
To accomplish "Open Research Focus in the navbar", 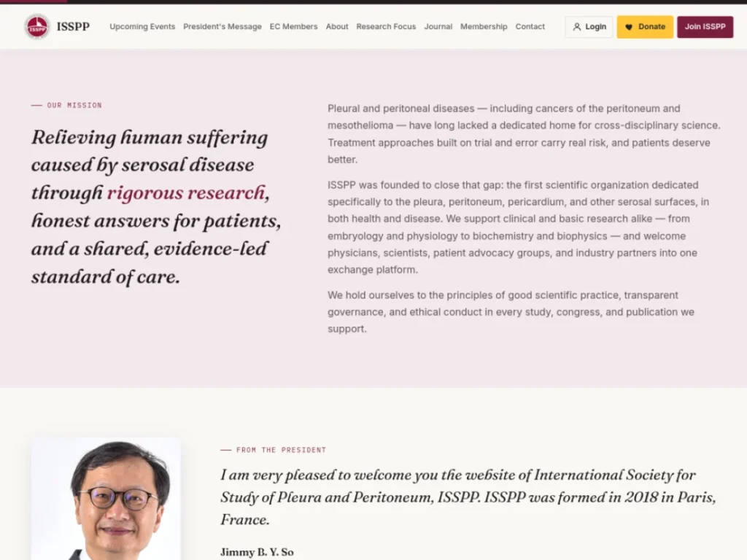I will pyautogui.click(x=386, y=27).
